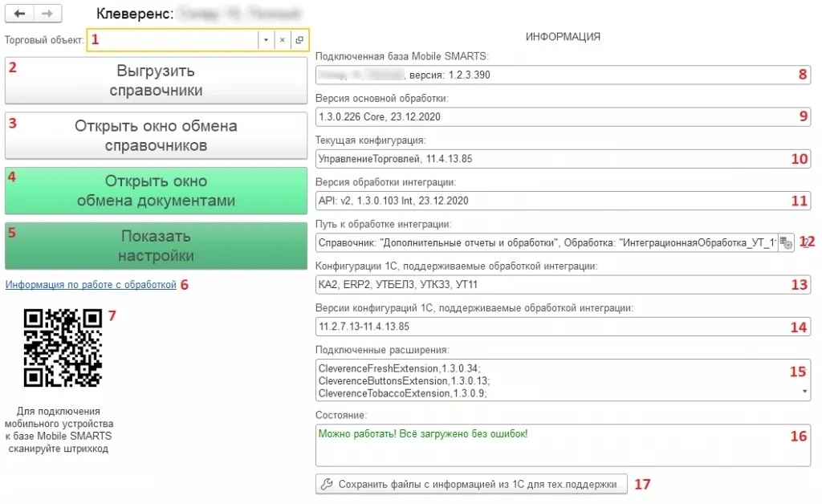Click the supported configuration versions field
This screenshot has width=822, height=504.
click(x=563, y=327)
